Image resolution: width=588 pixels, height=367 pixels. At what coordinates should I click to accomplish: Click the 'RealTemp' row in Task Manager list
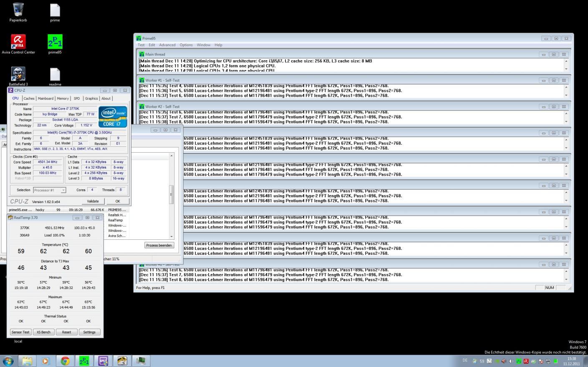point(116,220)
